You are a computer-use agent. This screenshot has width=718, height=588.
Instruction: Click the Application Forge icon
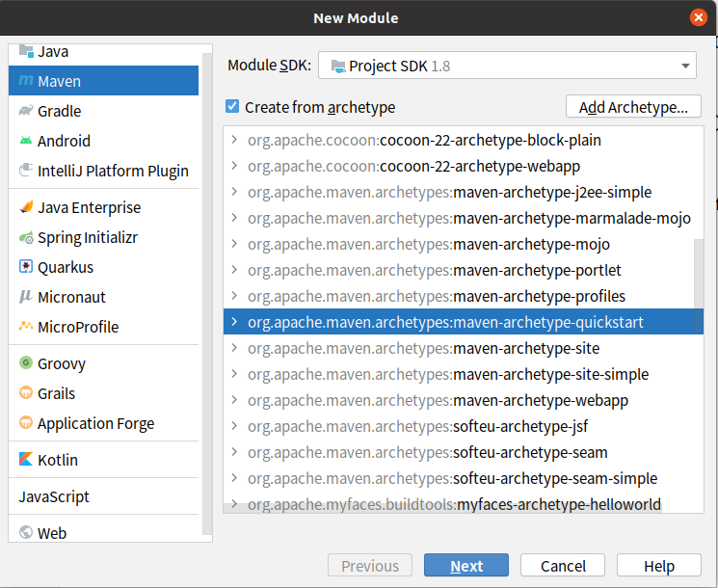click(x=26, y=422)
